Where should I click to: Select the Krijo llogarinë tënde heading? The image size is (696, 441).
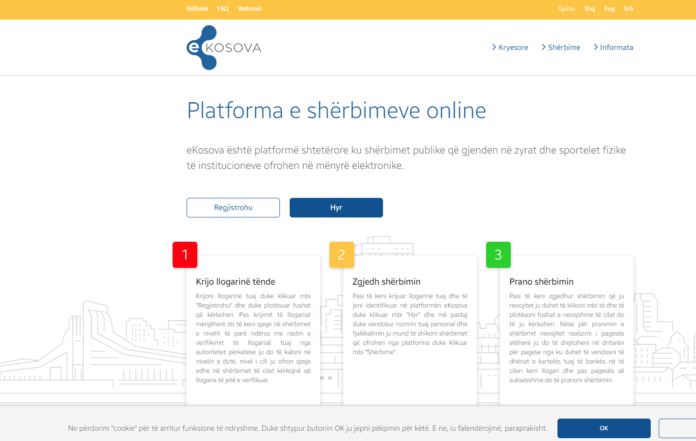click(235, 282)
